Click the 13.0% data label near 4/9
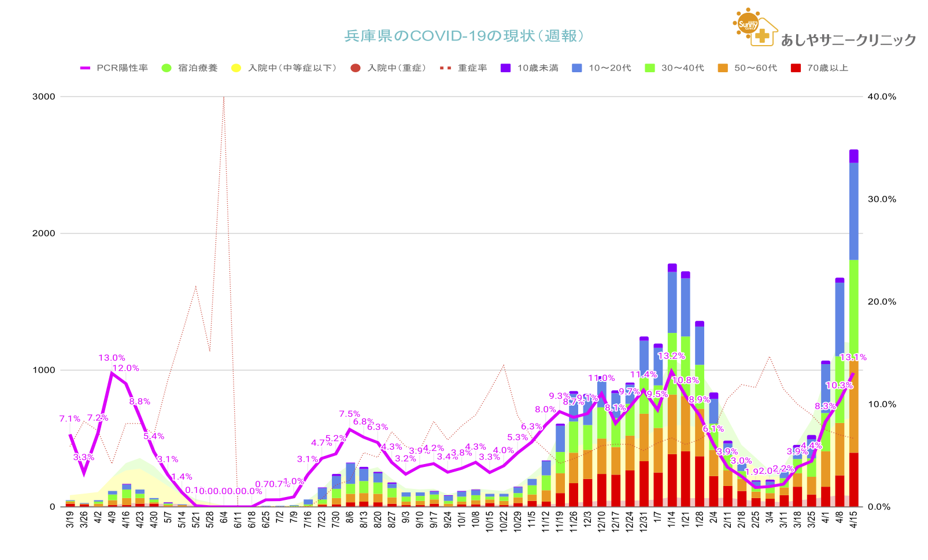 [112, 358]
